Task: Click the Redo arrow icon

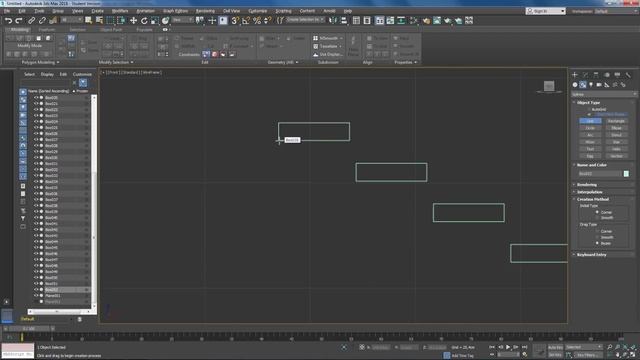Action: pyautogui.click(x=19, y=20)
